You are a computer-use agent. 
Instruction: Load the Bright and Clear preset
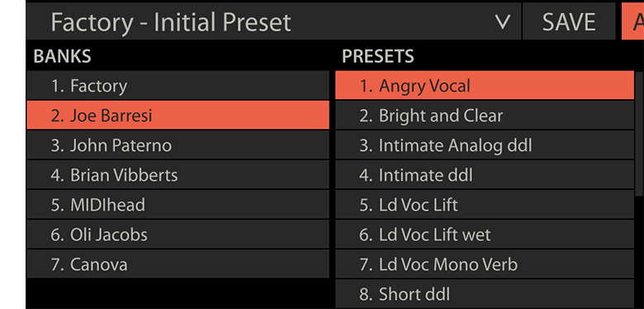point(485,116)
